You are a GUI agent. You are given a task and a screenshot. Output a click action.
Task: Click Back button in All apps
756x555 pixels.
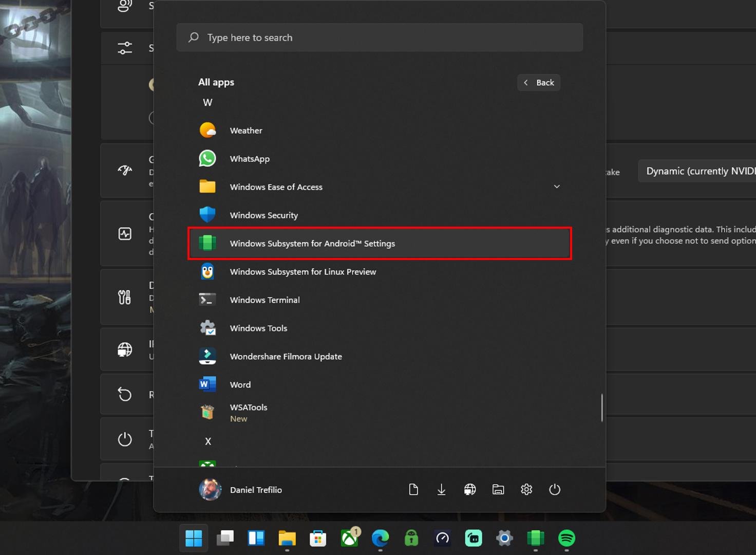coord(539,83)
